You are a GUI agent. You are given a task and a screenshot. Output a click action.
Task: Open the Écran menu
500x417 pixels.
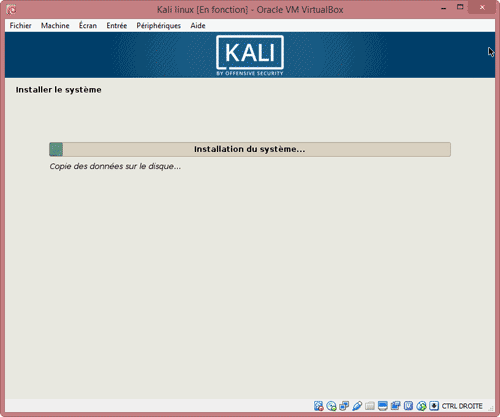88,26
